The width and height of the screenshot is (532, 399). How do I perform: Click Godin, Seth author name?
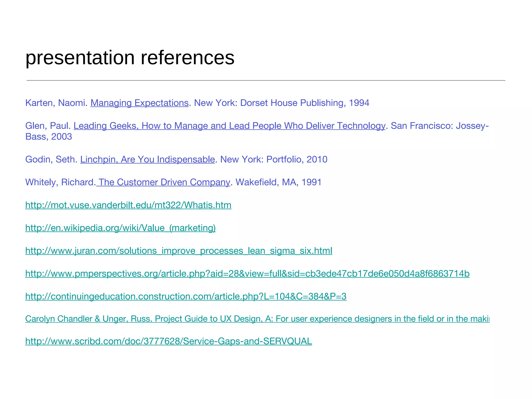51,159
